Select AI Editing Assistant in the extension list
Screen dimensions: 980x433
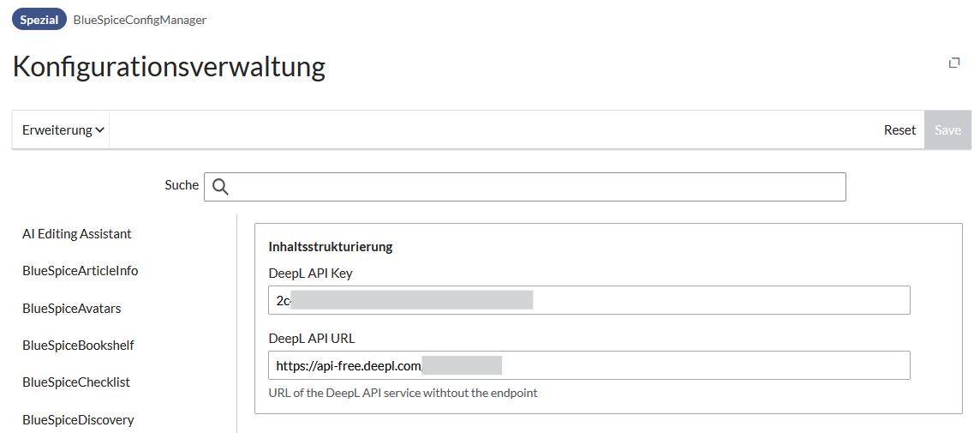coord(77,234)
